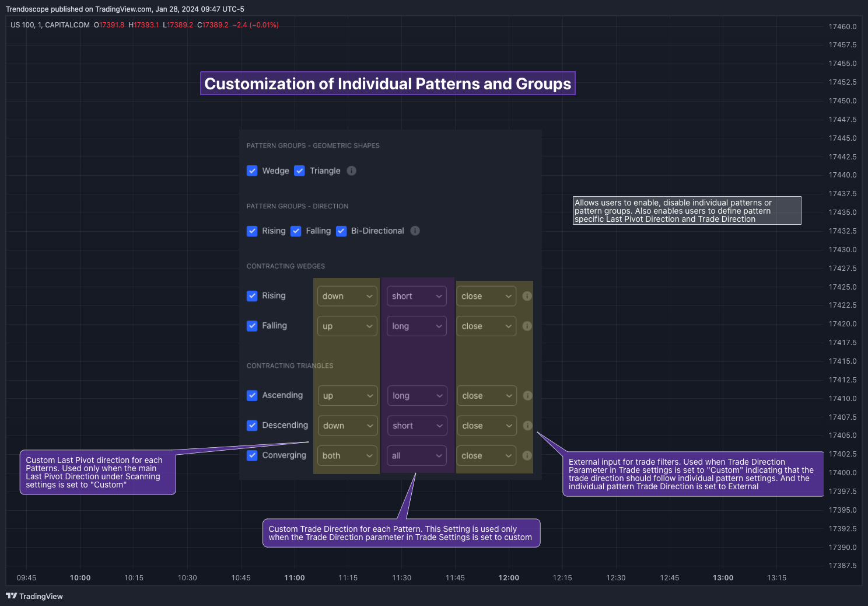This screenshot has width=868, height=606.
Task: Click the info icon beside Bi-Directional
Action: (x=415, y=231)
